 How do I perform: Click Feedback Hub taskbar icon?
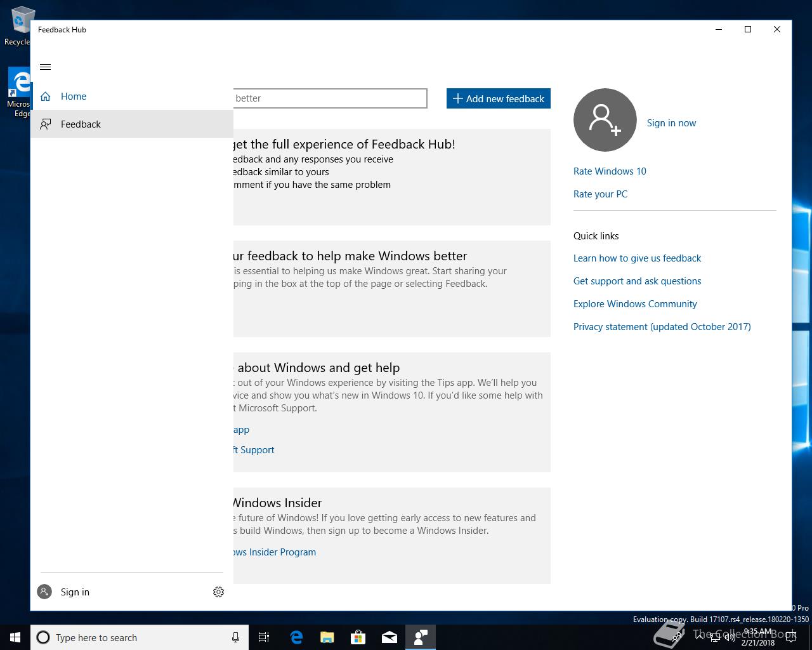[x=420, y=637]
